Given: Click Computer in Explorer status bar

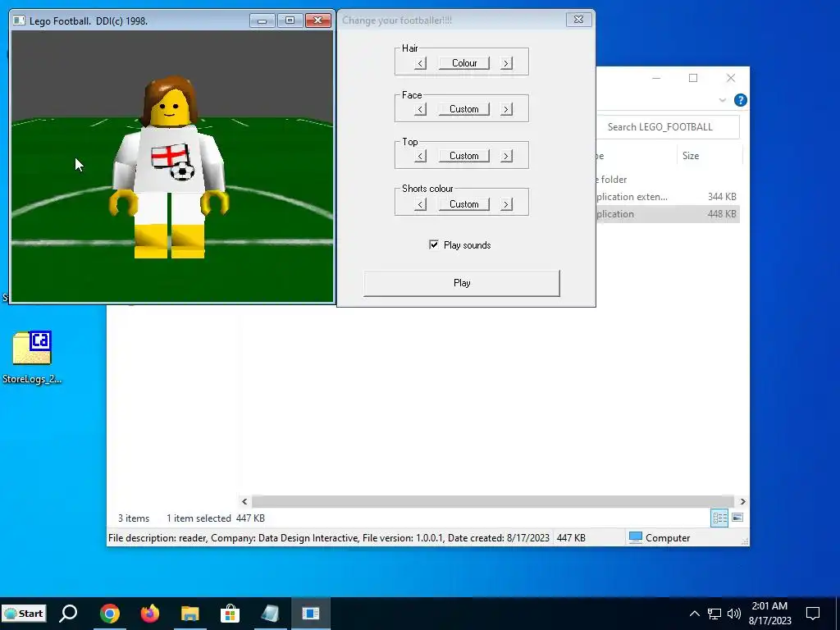Looking at the screenshot, I should [660, 537].
